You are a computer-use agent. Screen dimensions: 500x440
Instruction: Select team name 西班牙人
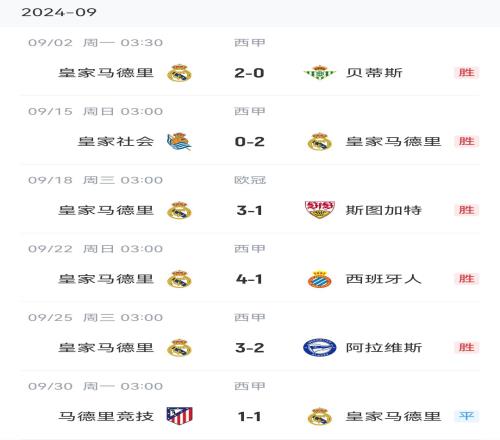pyautogui.click(x=384, y=279)
